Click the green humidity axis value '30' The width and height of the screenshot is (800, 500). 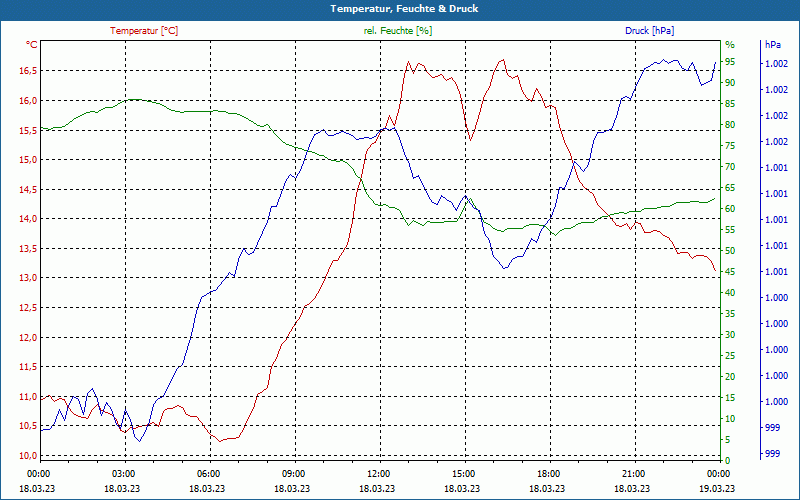730,335
